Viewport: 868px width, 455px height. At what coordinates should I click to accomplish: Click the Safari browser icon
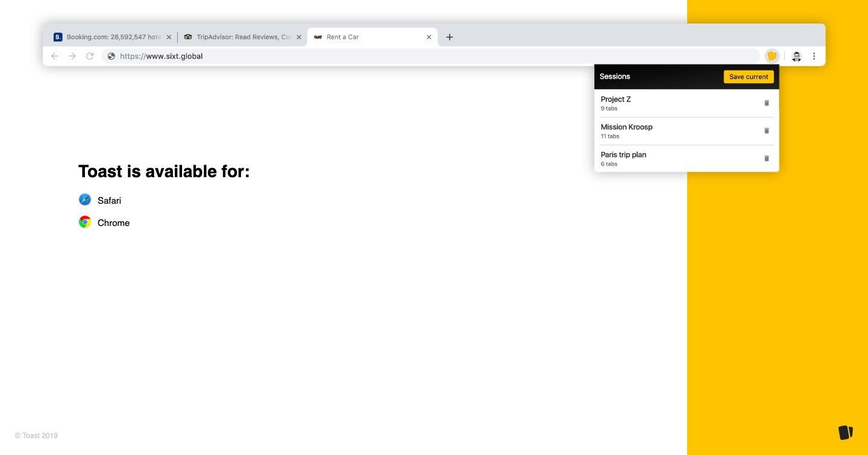coord(85,199)
